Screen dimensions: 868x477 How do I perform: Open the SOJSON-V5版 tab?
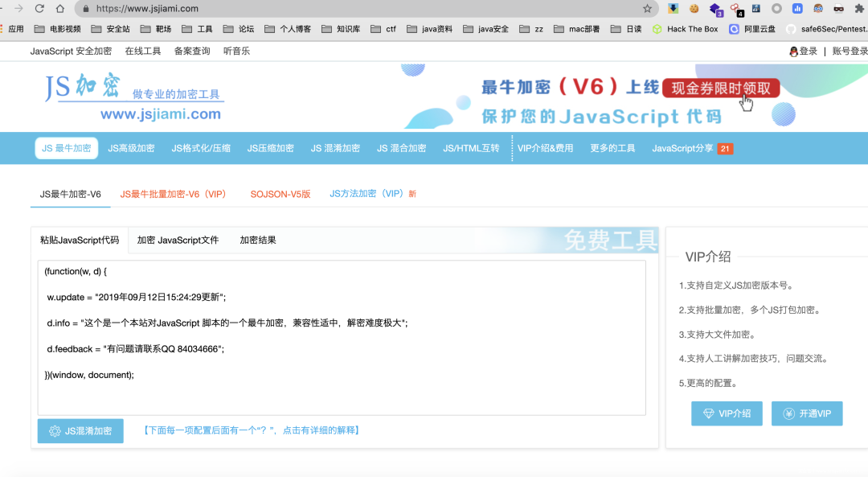coord(280,194)
